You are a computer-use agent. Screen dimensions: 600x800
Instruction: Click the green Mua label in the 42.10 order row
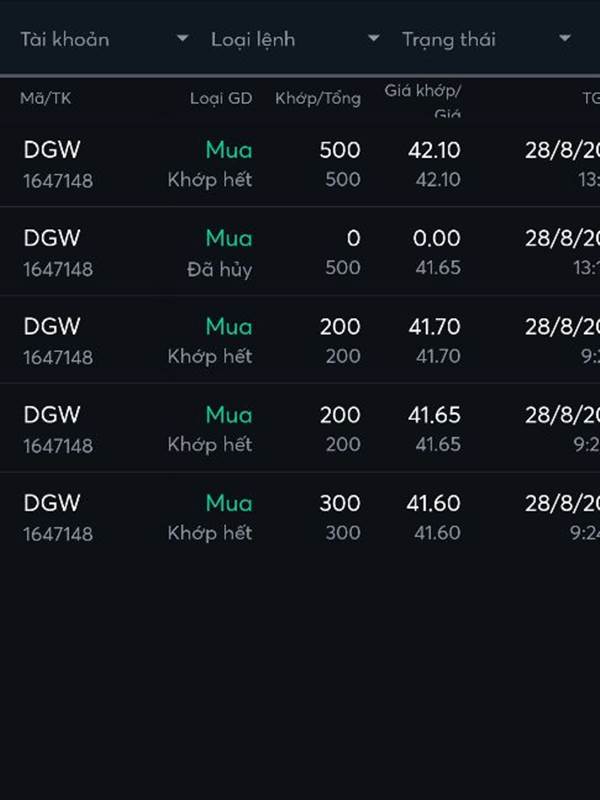pos(229,150)
